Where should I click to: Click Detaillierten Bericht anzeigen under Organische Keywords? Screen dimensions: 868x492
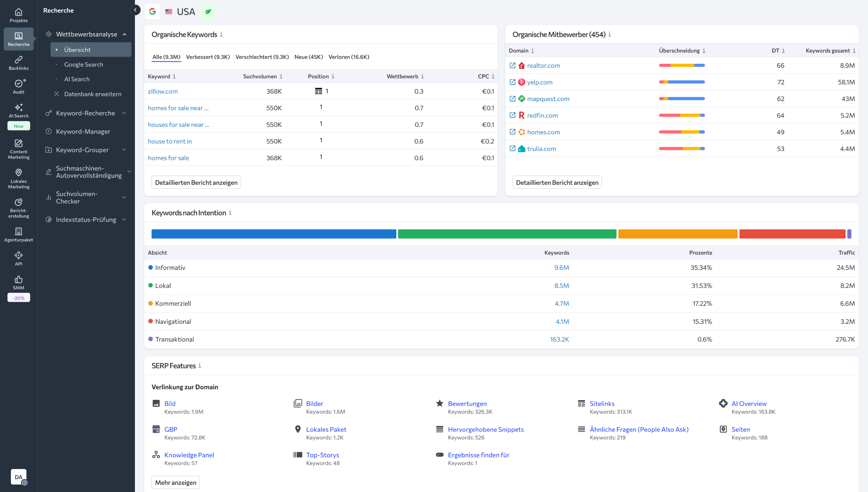tap(196, 182)
